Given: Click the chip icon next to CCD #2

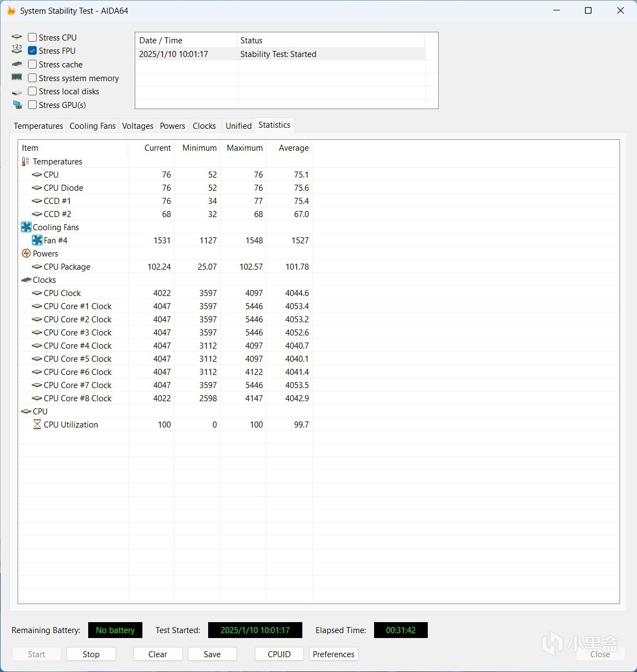Looking at the screenshot, I should pyautogui.click(x=37, y=214).
